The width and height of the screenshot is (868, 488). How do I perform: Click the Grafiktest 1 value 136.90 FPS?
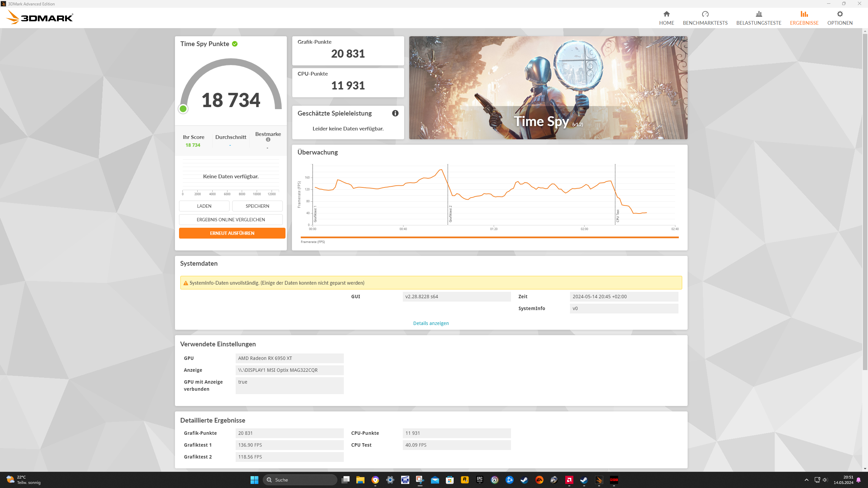[x=290, y=445]
